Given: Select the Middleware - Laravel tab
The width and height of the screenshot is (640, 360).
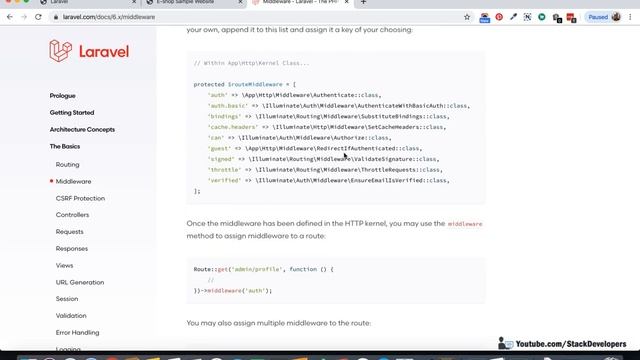Looking at the screenshot, I should point(300,2).
